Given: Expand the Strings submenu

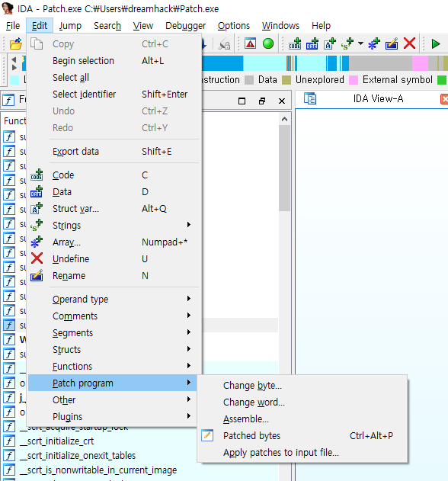Looking at the screenshot, I should [x=114, y=225].
